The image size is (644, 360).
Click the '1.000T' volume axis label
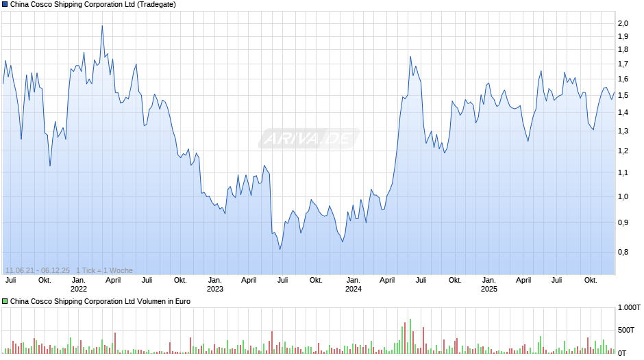[x=629, y=307]
